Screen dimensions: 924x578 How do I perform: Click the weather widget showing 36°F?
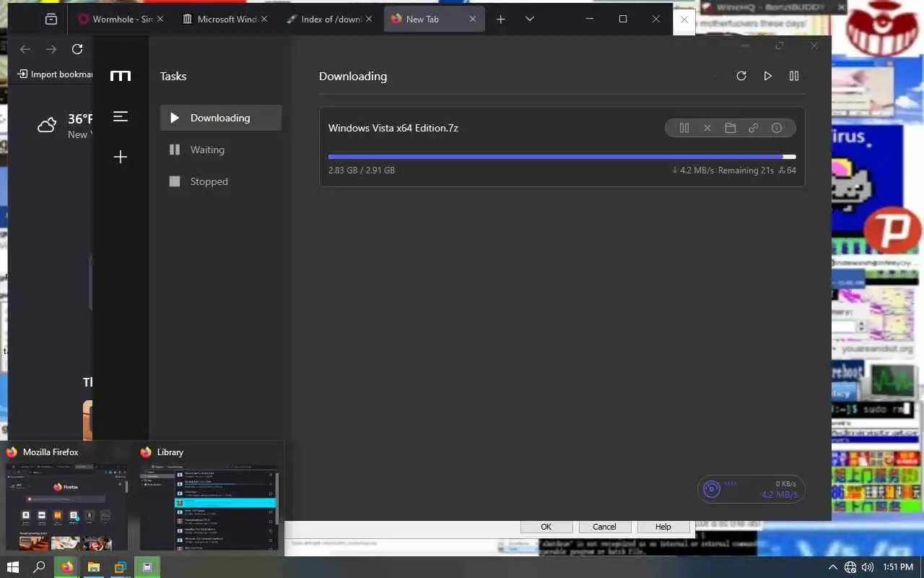66,126
